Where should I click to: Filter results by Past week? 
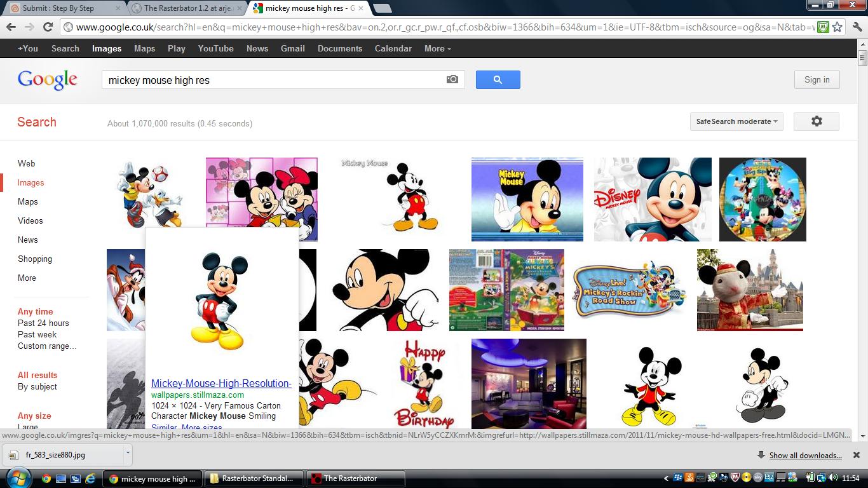(37, 334)
